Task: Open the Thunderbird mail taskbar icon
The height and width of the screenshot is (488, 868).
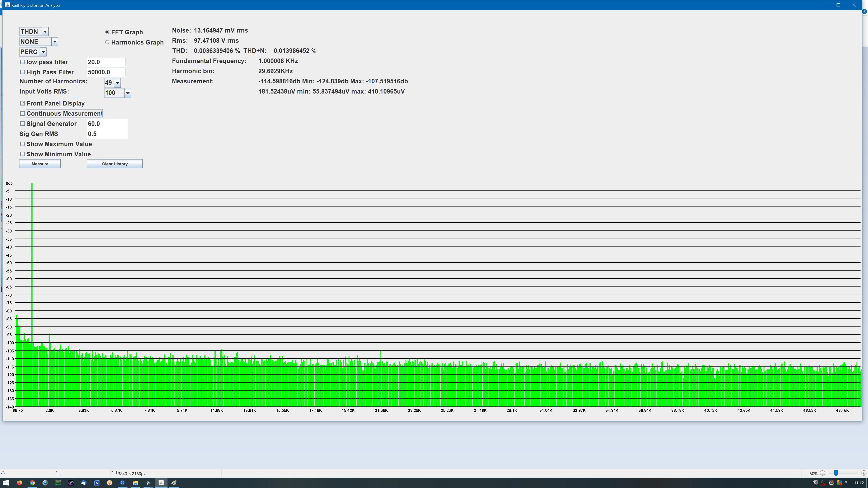Action: [x=84, y=483]
